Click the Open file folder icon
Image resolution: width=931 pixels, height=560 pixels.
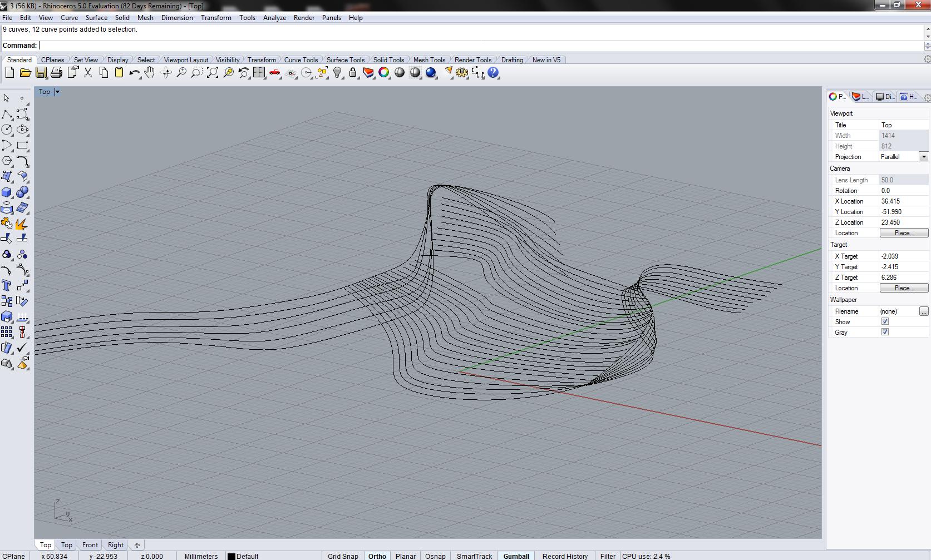pos(25,73)
